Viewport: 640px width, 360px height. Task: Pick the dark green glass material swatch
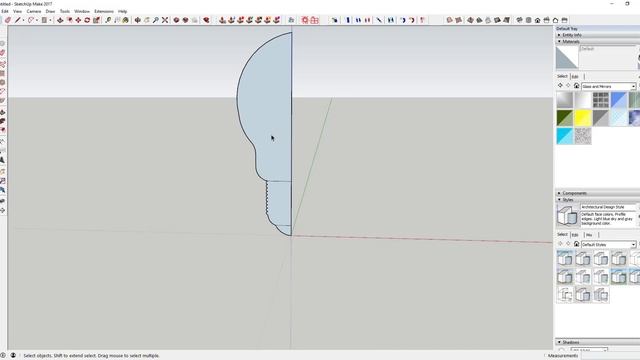click(x=564, y=118)
